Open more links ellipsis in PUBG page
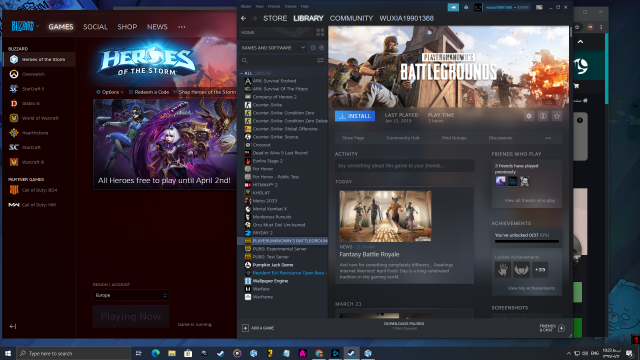The width and height of the screenshot is (640, 360). 548,138
